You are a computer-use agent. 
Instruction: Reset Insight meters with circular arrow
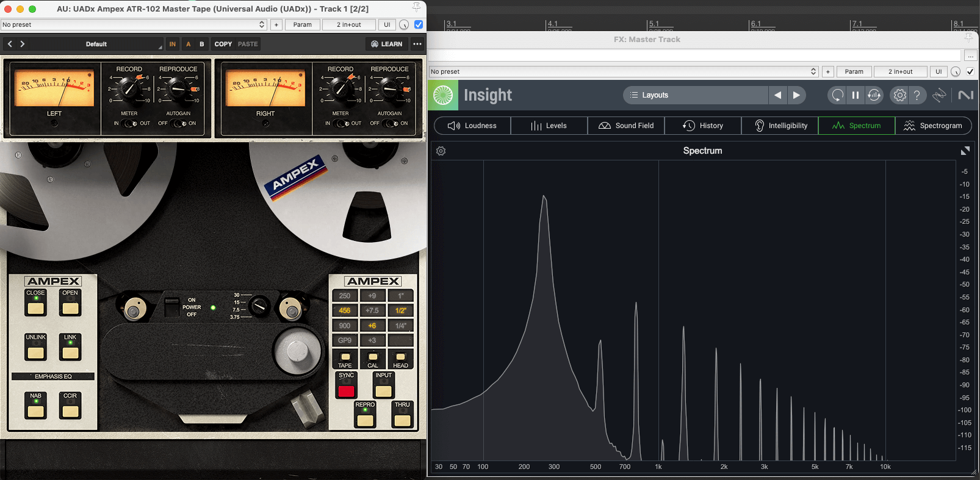[x=837, y=95]
